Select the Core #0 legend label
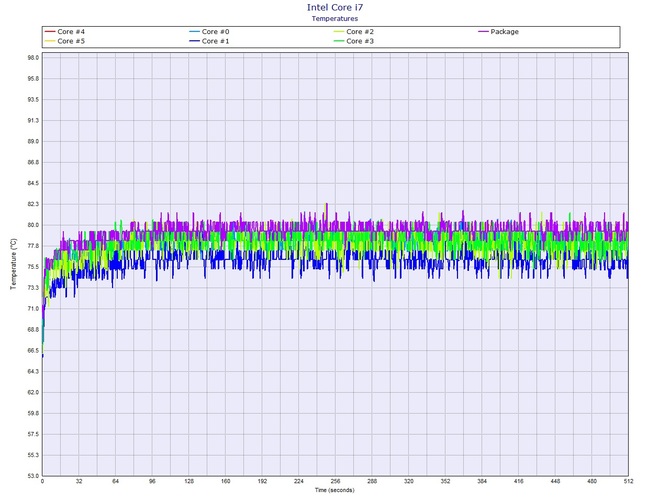670x502 pixels. coord(215,32)
